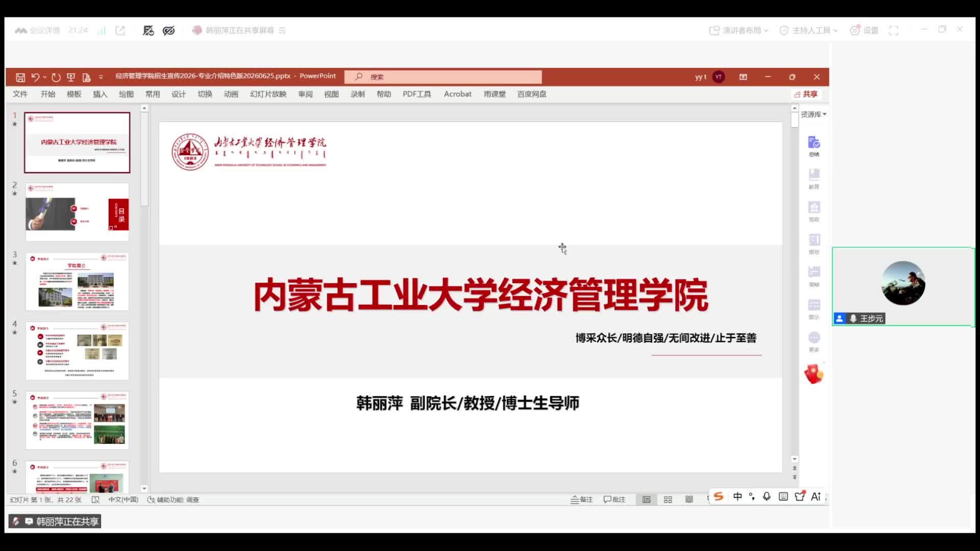Open the 主持人工具 dropdown

pos(808,31)
